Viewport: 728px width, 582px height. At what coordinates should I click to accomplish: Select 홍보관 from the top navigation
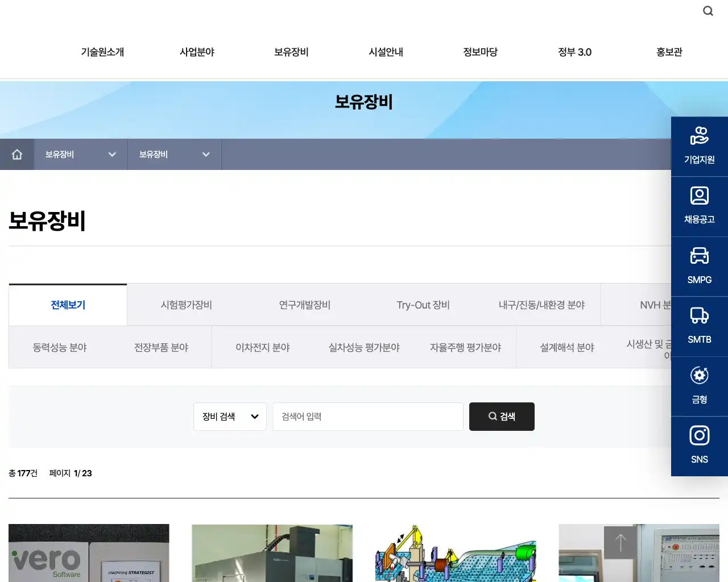669,52
